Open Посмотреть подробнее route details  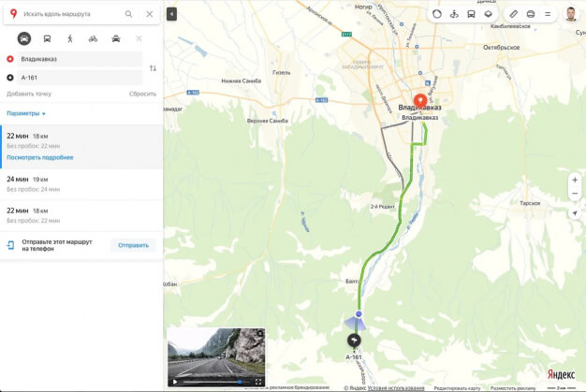point(40,157)
